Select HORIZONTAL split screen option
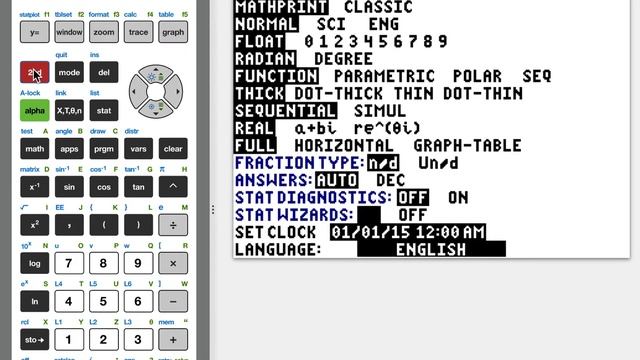The width and height of the screenshot is (640, 360). (344, 145)
